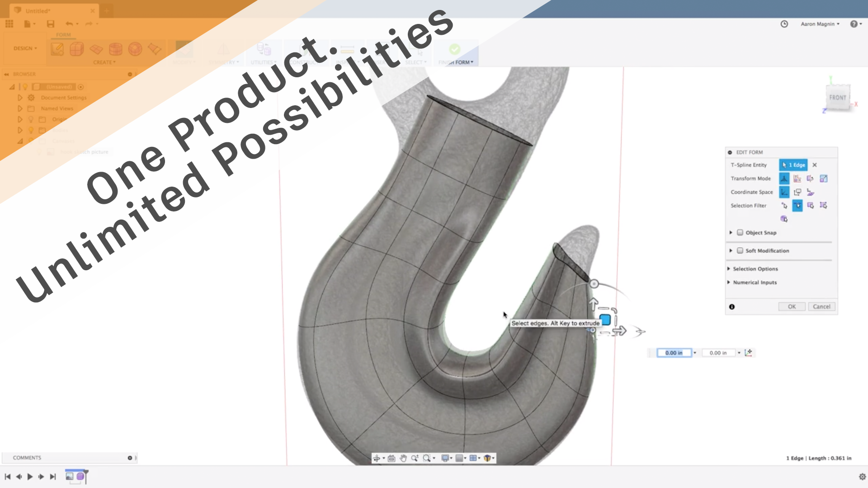This screenshot has width=868, height=488.
Task: Open the Aaron Magnin account dropdown
Action: (820, 24)
